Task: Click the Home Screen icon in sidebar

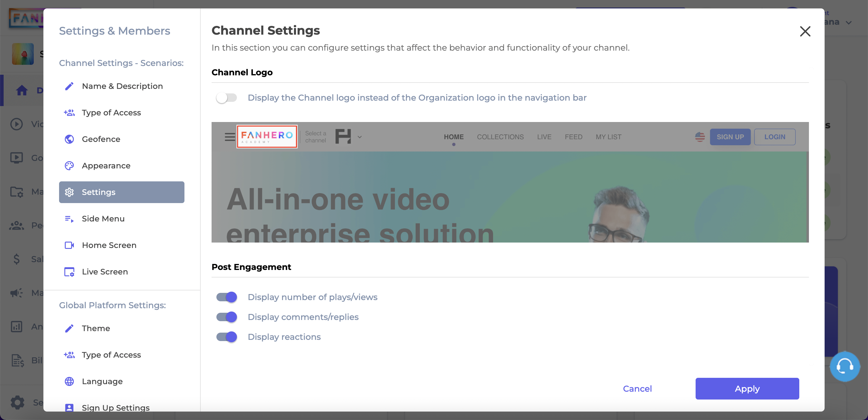Action: pyautogui.click(x=69, y=245)
